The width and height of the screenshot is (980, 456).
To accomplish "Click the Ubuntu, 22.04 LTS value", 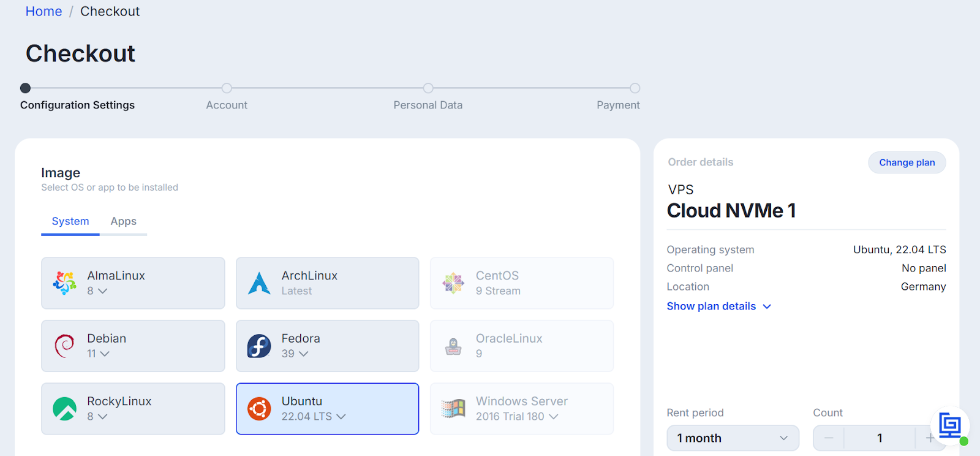I will (900, 249).
